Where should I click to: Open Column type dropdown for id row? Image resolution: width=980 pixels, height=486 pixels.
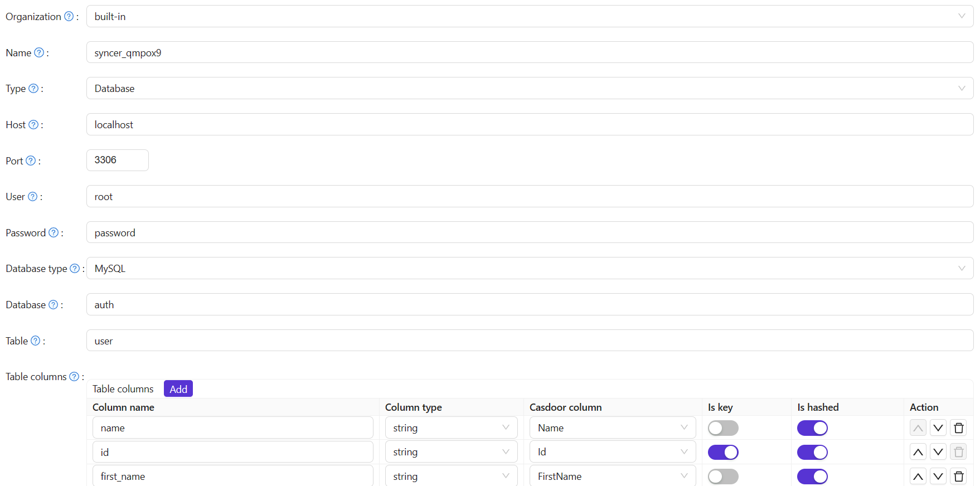(x=451, y=452)
